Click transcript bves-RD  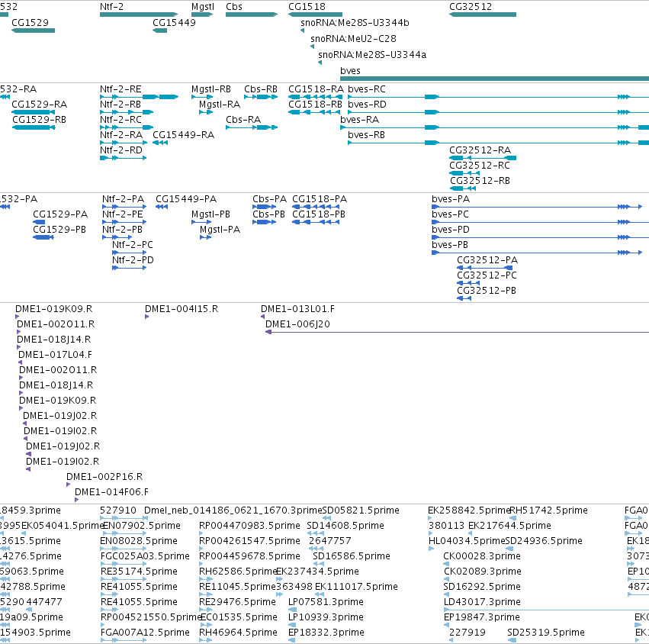(x=498, y=112)
